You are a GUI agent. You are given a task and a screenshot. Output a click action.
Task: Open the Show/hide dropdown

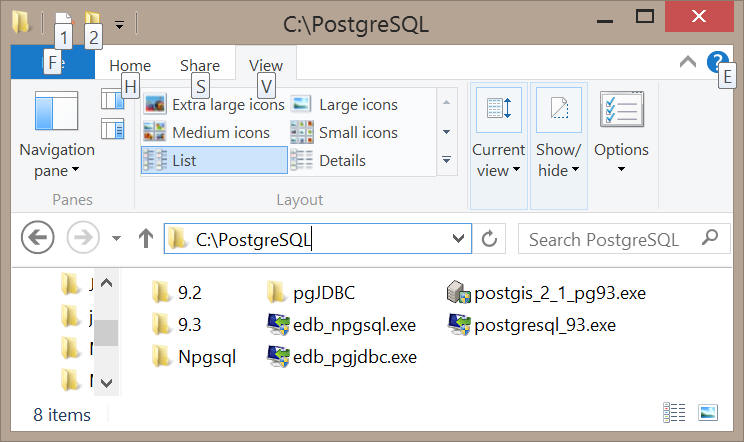point(558,146)
